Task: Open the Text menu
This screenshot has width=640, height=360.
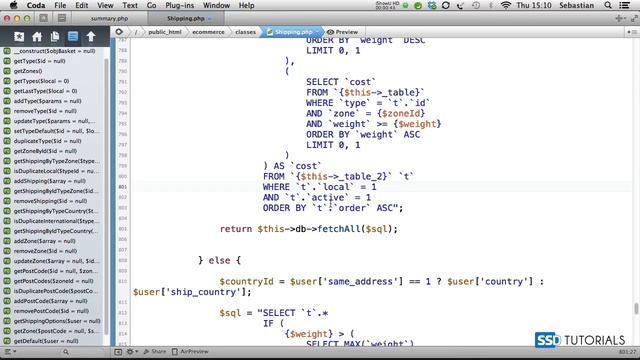Action: point(130,5)
